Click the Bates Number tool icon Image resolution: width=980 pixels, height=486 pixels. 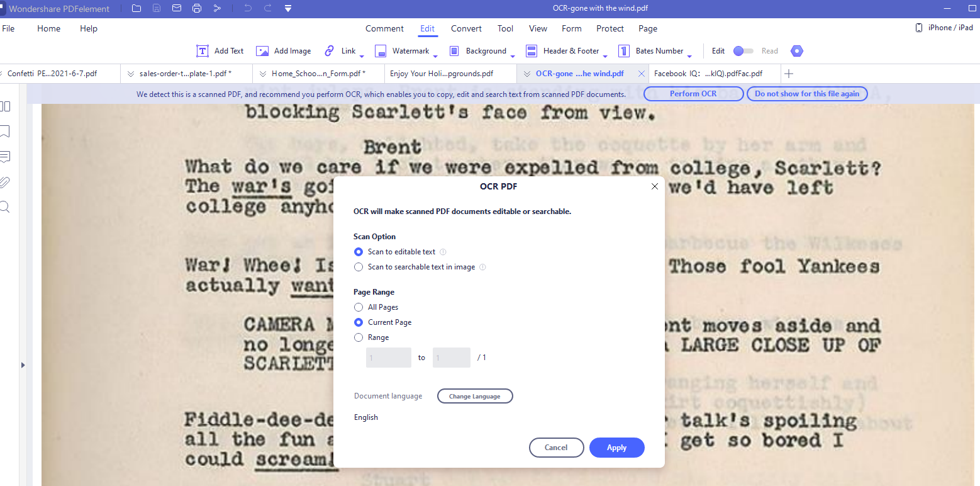[624, 51]
